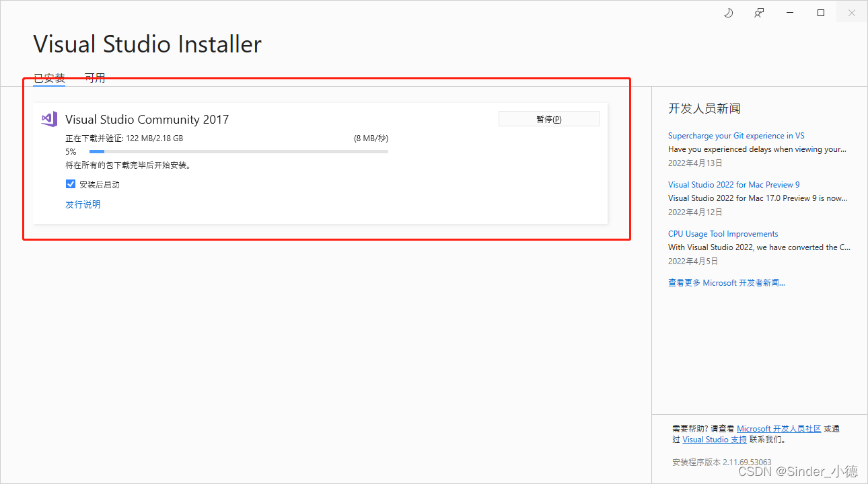This screenshot has height=484, width=868.
Task: Open the 发行说明 release notes link
Action: [x=83, y=204]
